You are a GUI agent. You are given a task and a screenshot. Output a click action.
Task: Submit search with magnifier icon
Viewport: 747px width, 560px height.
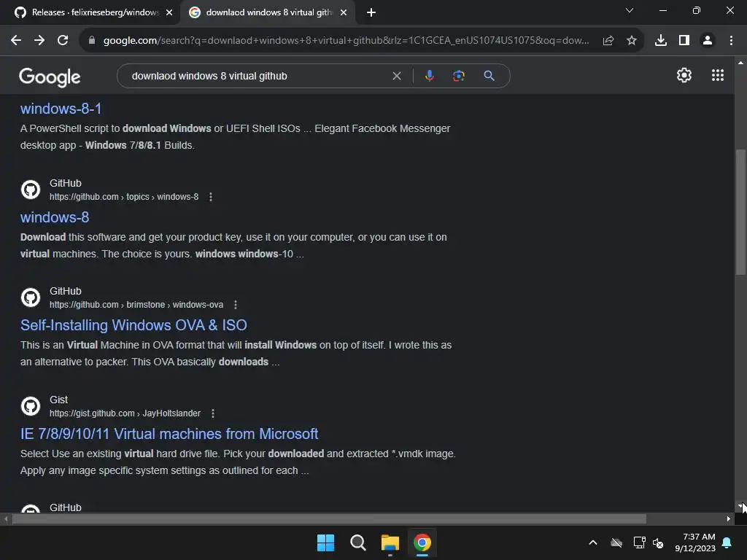(x=489, y=76)
